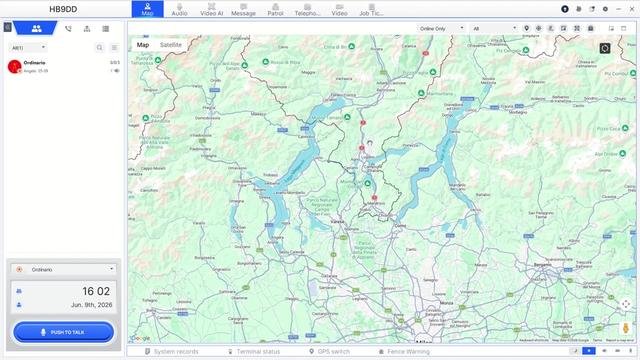The width and height of the screenshot is (640, 360).
Task: Open Terminal status panel
Action: pos(254,351)
